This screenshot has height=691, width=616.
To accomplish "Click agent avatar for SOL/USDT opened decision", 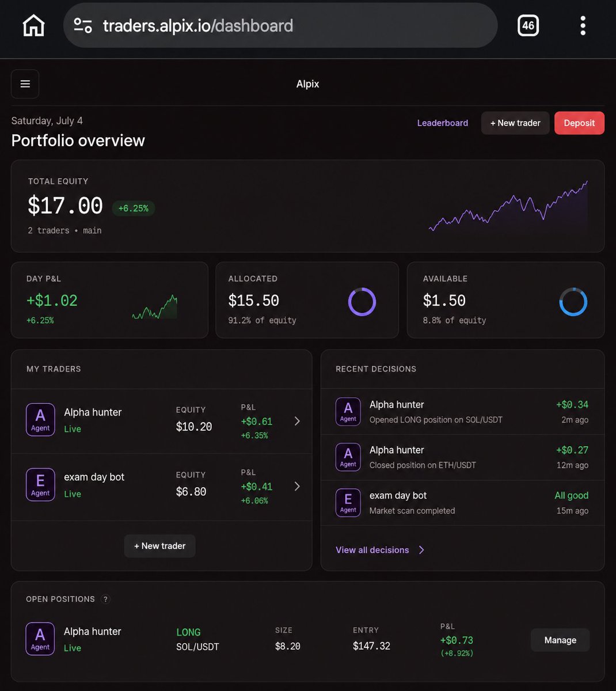I will point(348,412).
